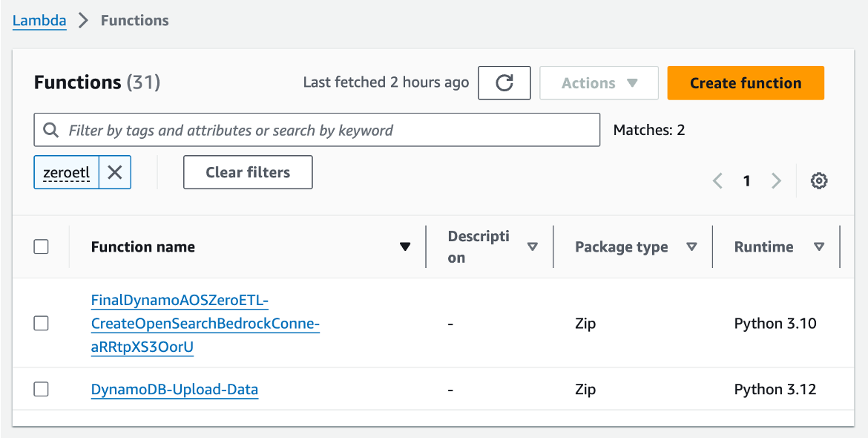Image resolution: width=868 pixels, height=438 pixels.
Task: Go to the previous page arrow
Action: tap(717, 180)
